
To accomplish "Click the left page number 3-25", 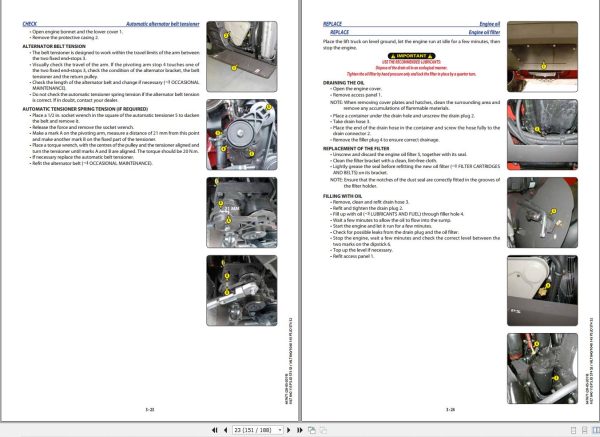I will coord(150,409).
